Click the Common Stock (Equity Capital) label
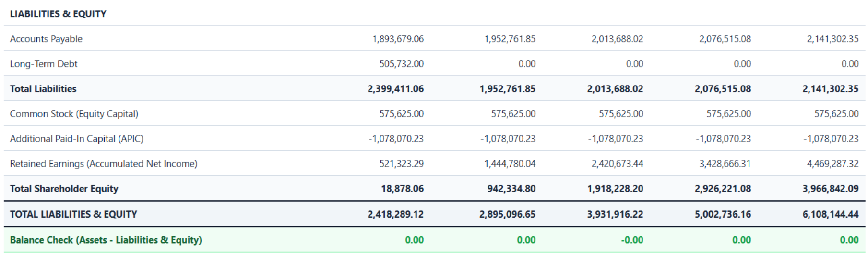 coord(74,114)
